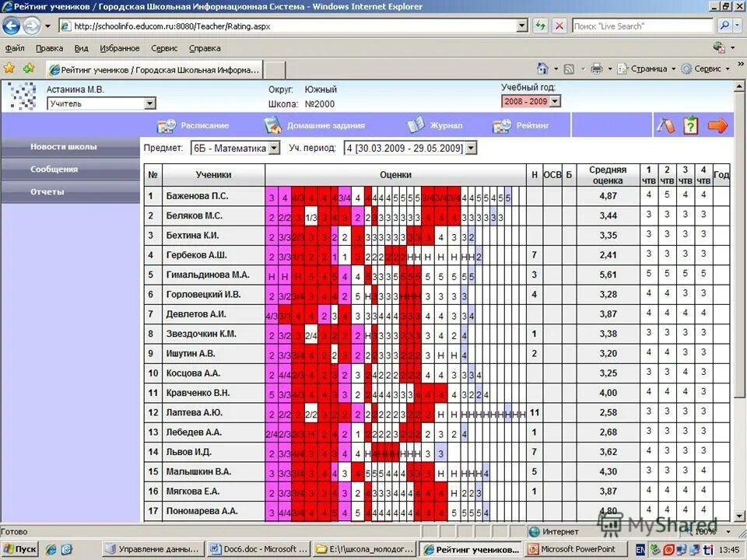Click the Расписание schedule icon
Screen dimensions: 747x560
(x=167, y=126)
